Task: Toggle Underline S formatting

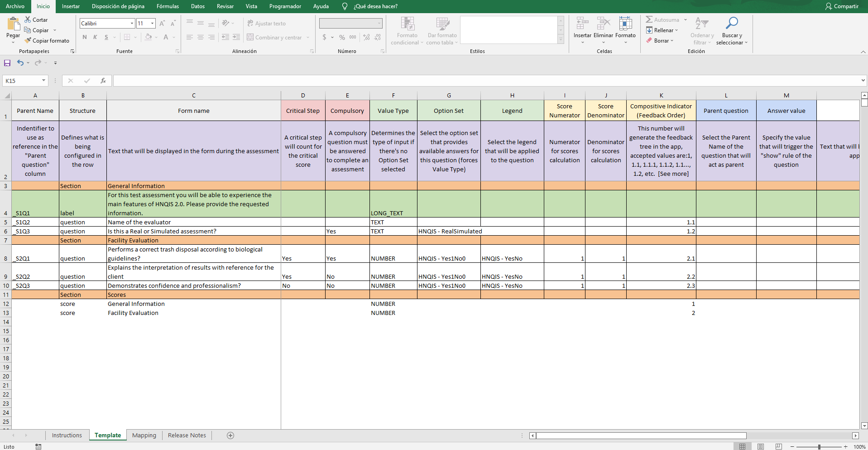Action: (106, 37)
